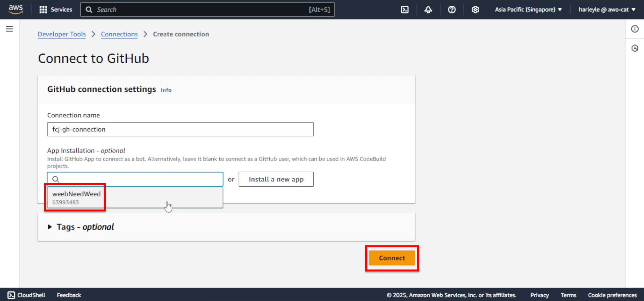This screenshot has height=301, width=644.
Task: Open the Services grid menu
Action: point(56,10)
